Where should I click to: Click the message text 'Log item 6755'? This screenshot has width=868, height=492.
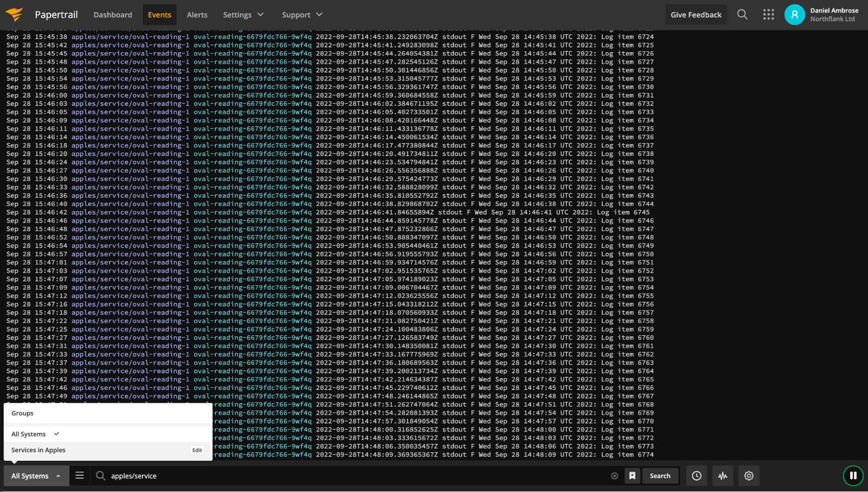tap(627, 296)
